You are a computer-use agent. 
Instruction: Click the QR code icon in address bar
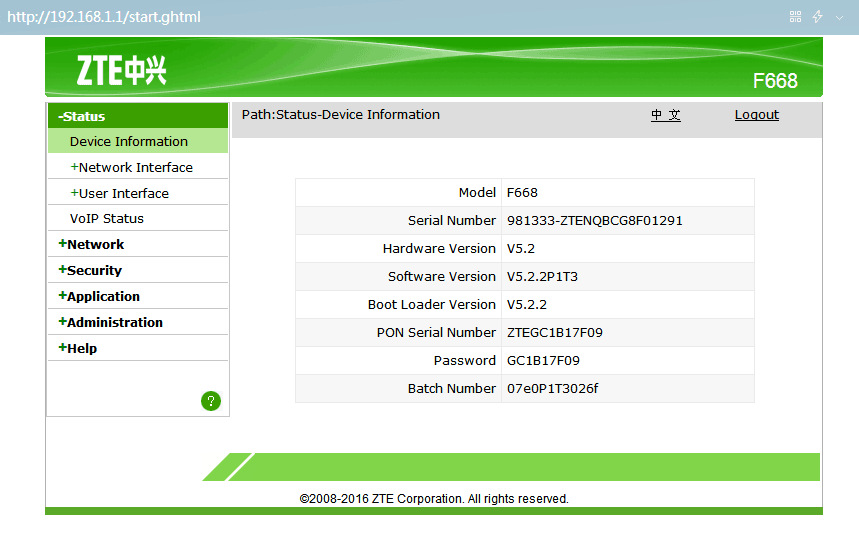[795, 17]
